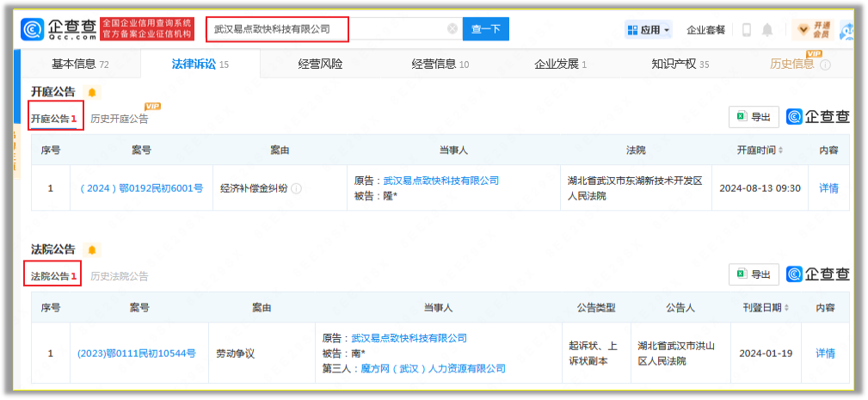Switch to the 历史信息 tab
This screenshot has width=868, height=400.
pos(791,65)
